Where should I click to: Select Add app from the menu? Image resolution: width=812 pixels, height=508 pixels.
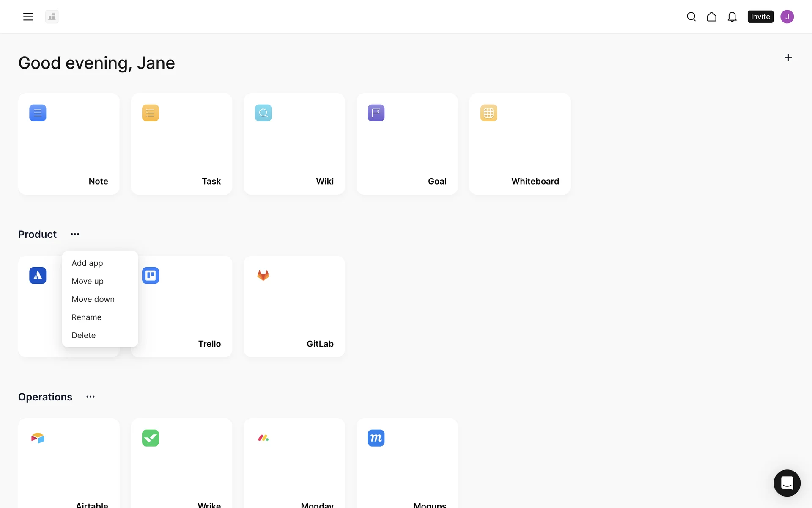click(x=87, y=263)
